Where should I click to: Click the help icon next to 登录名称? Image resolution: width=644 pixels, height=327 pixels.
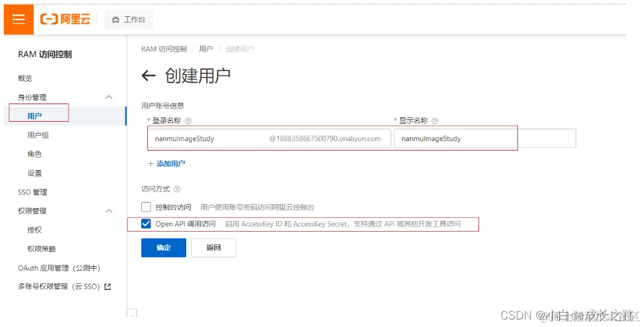pos(188,121)
